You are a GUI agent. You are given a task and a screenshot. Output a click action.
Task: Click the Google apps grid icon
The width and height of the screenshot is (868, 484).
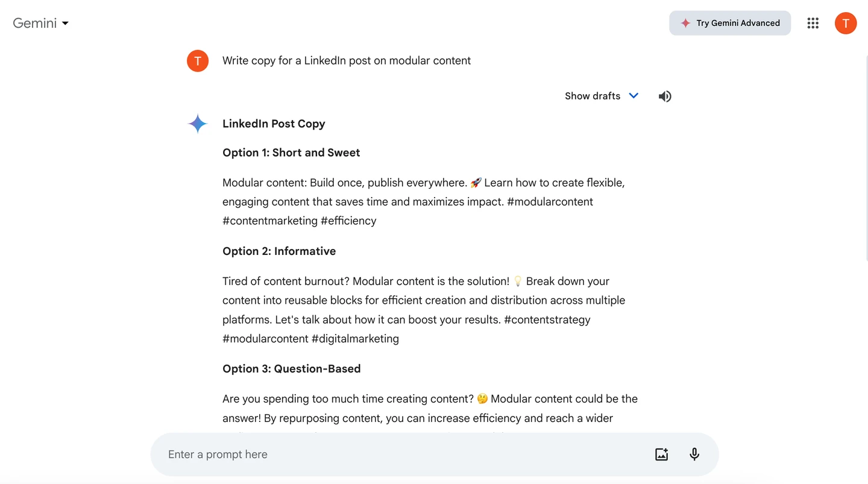(x=813, y=23)
